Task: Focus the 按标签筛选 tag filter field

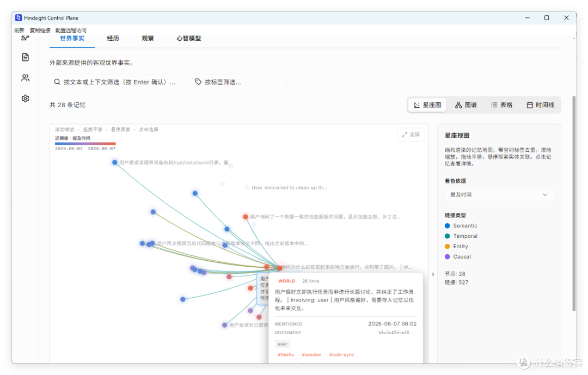Action: 238,82
